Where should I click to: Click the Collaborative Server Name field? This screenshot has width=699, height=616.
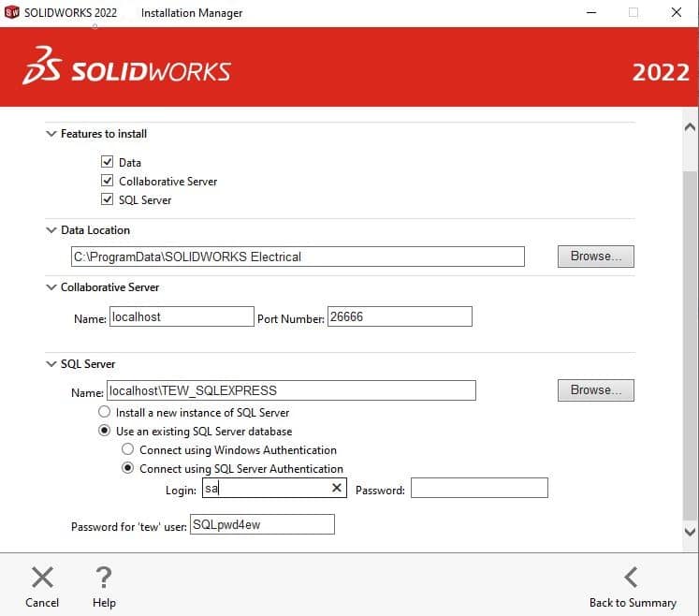pyautogui.click(x=182, y=316)
